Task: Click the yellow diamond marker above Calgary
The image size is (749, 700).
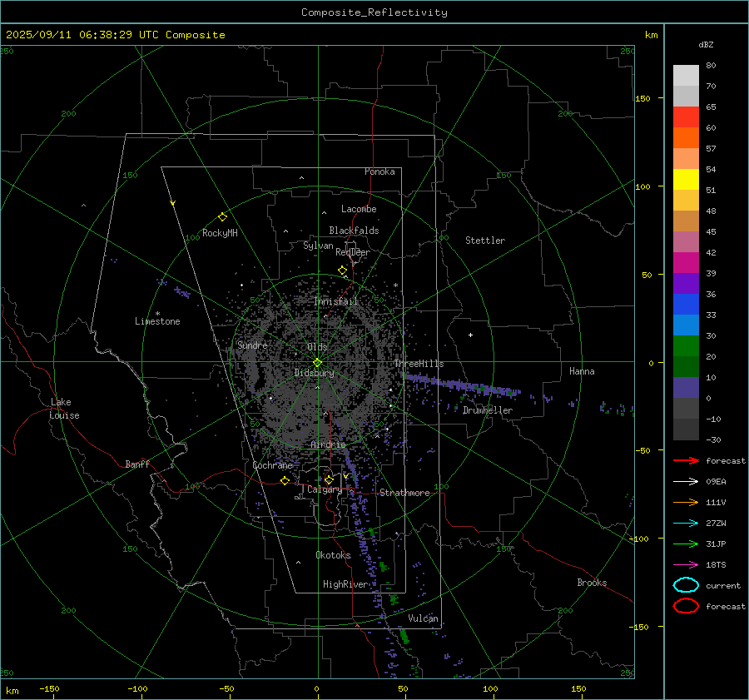Action: [329, 479]
